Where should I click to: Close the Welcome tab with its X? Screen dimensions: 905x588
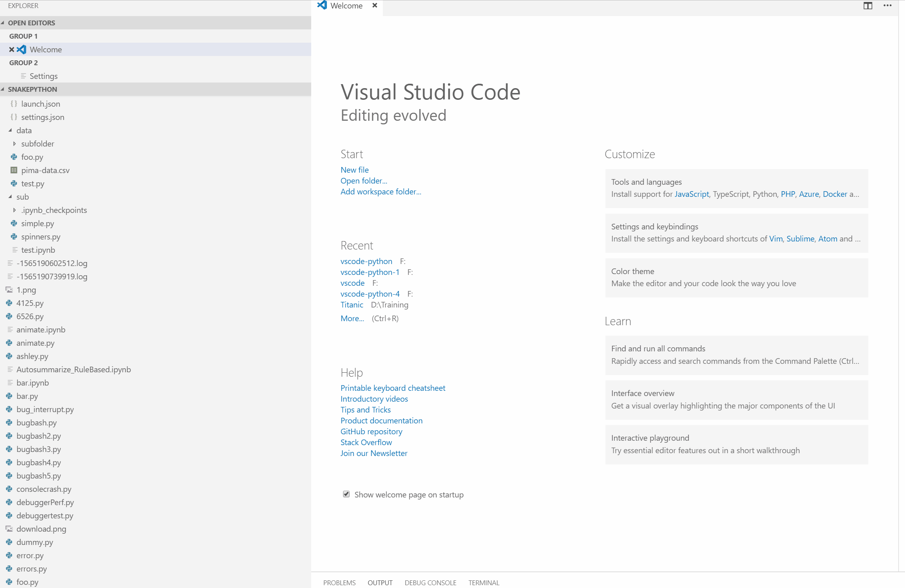pyautogui.click(x=375, y=6)
